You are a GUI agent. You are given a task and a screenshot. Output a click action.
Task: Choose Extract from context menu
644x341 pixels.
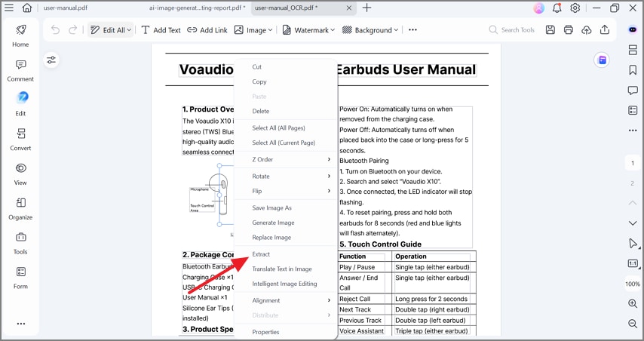286,254
